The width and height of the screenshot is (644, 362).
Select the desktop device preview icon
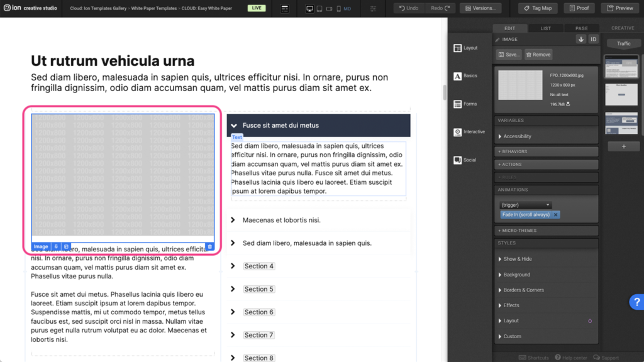309,9
